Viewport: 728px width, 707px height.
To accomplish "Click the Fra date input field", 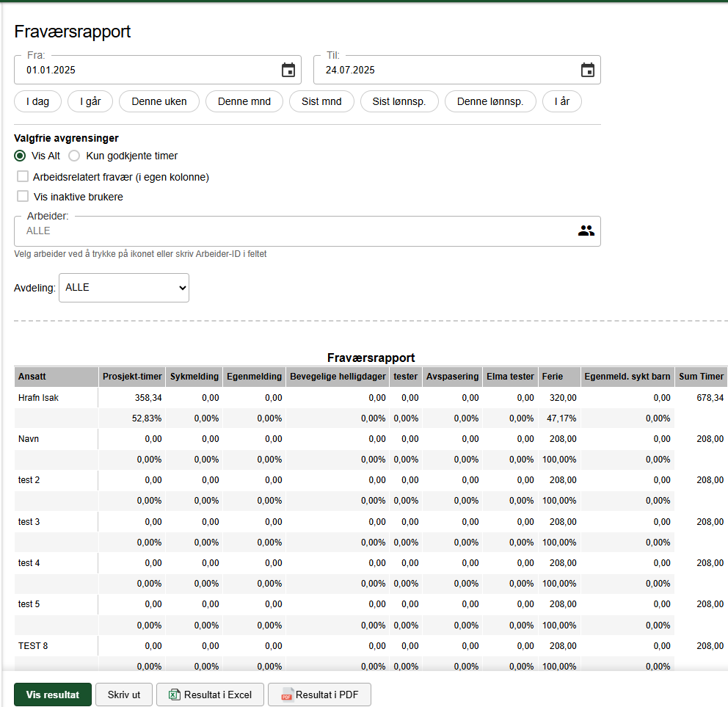I will coord(158,70).
